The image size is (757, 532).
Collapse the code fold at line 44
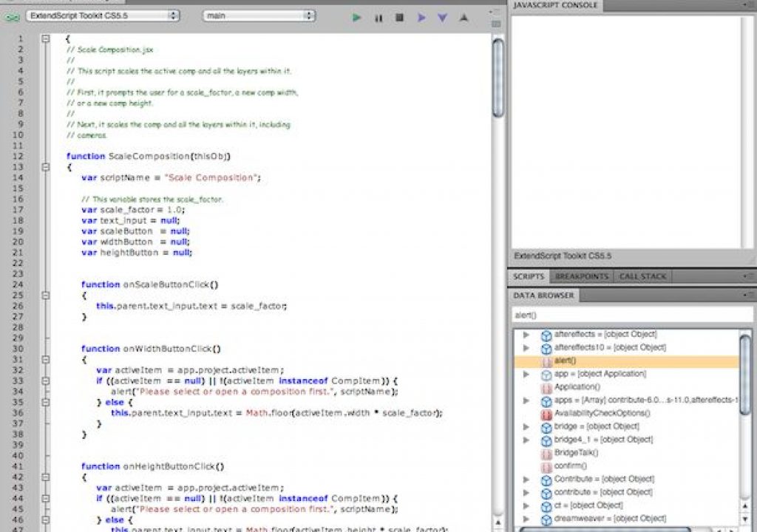tap(45, 499)
